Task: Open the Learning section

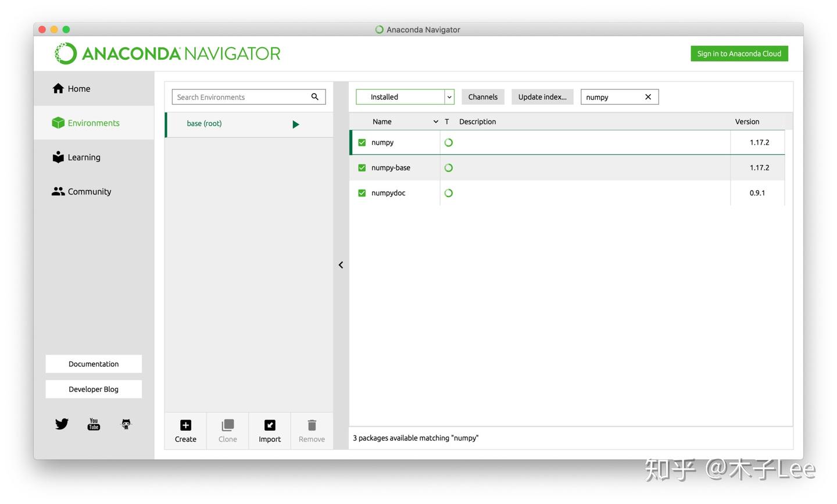Action: (84, 157)
